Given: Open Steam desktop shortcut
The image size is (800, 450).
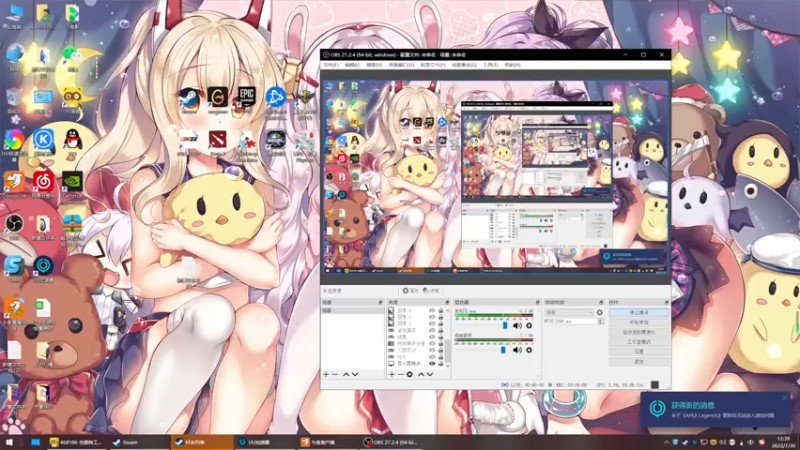Looking at the screenshot, I should [189, 97].
